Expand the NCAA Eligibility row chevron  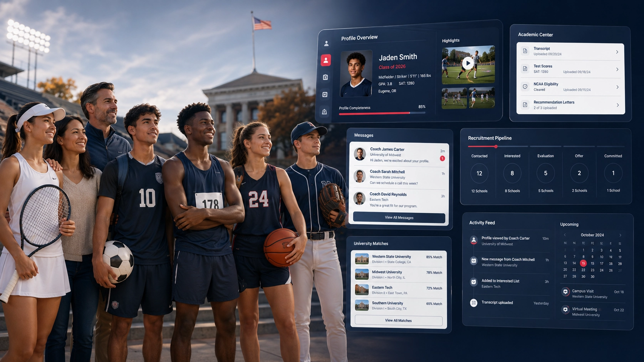click(x=617, y=87)
